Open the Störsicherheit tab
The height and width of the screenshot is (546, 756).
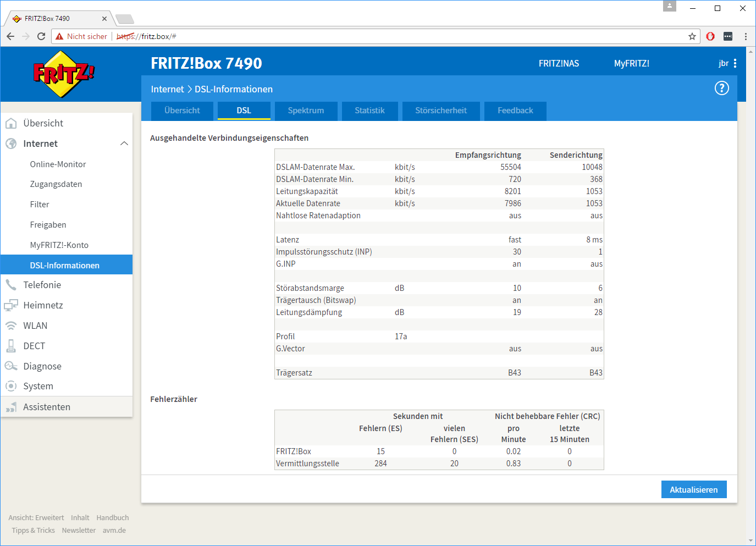coord(441,111)
